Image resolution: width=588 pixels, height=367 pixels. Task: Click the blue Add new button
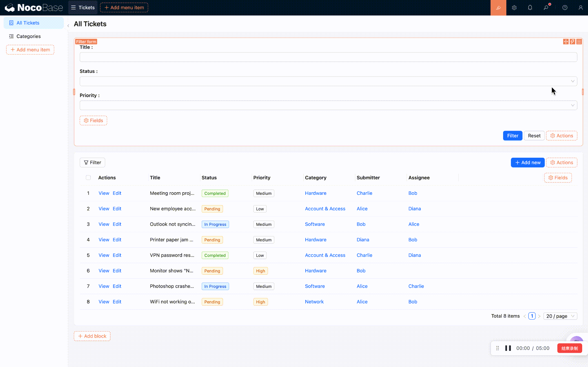tap(527, 163)
